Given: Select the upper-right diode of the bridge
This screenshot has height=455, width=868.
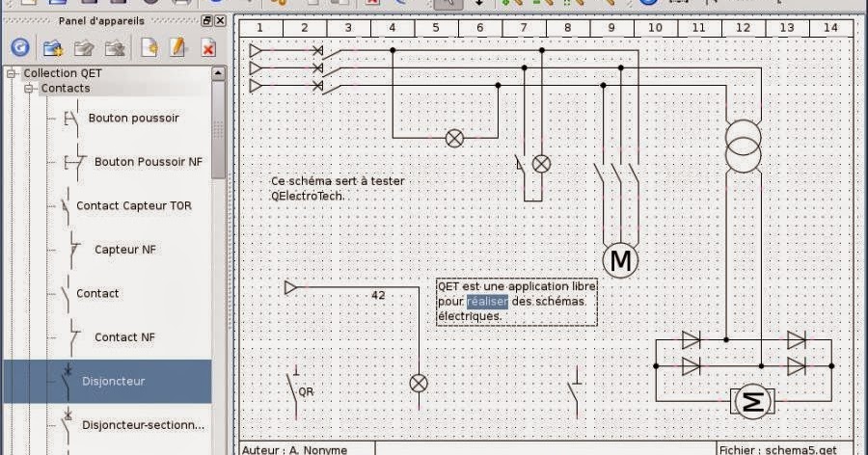Looking at the screenshot, I should tap(796, 340).
